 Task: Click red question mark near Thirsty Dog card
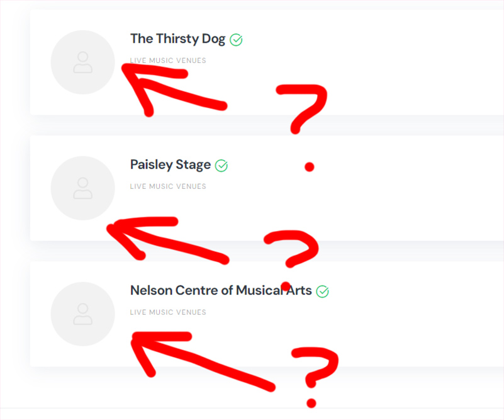(302, 128)
